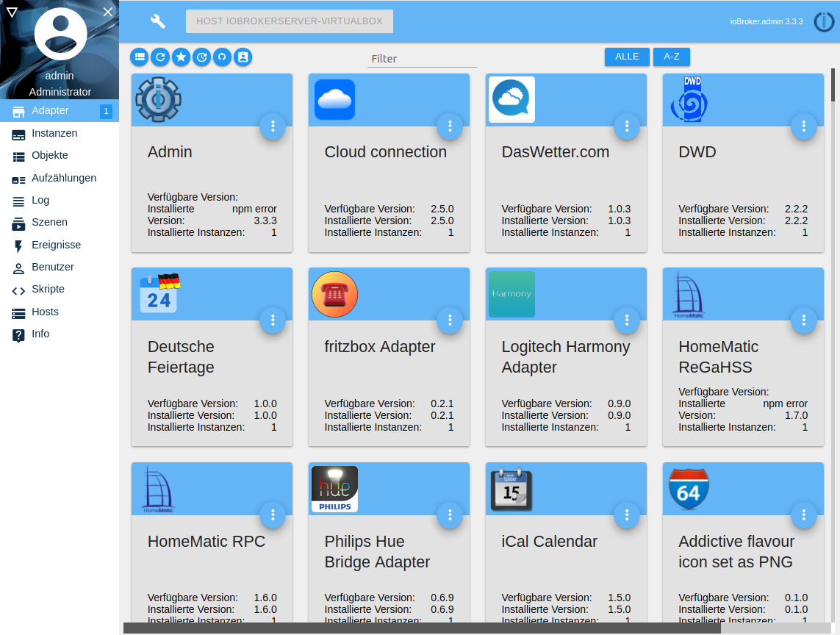Go to Ereignisse in sidebar
The width and height of the screenshot is (840, 635).
pyautogui.click(x=60, y=245)
